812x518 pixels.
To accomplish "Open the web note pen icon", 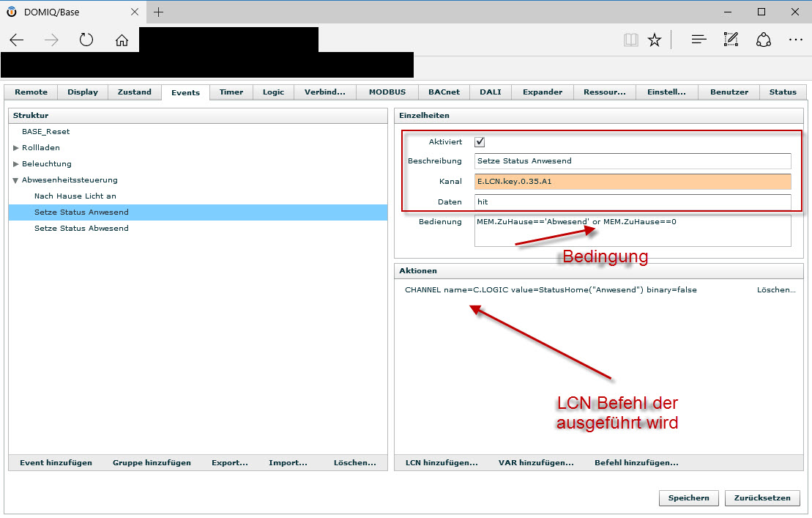I will point(731,40).
